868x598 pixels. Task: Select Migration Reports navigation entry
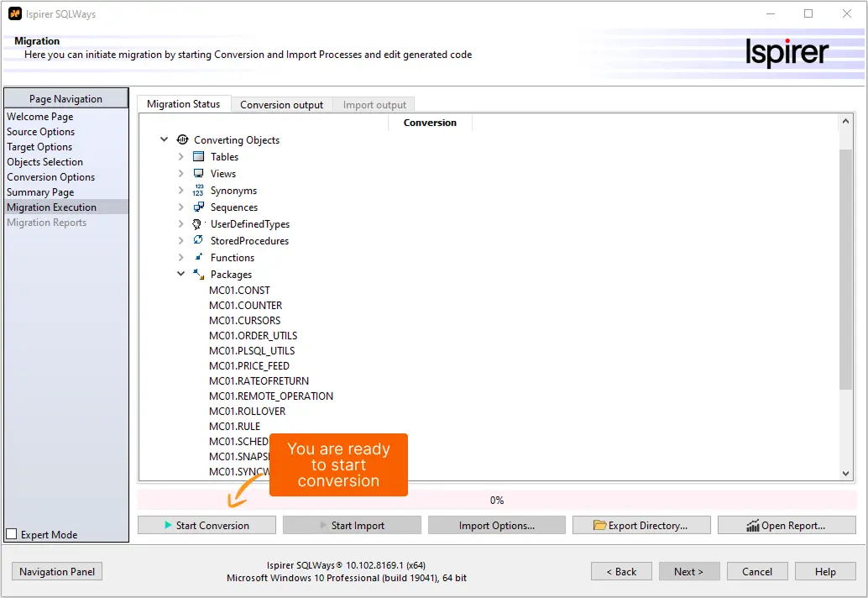pyautogui.click(x=46, y=223)
